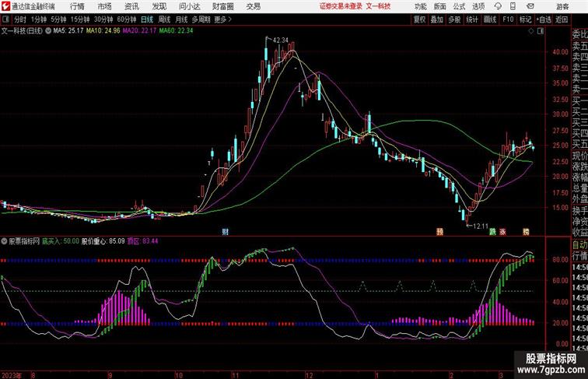Expand the 更多 periods list
The height and width of the screenshot is (379, 588).
pyautogui.click(x=222, y=19)
